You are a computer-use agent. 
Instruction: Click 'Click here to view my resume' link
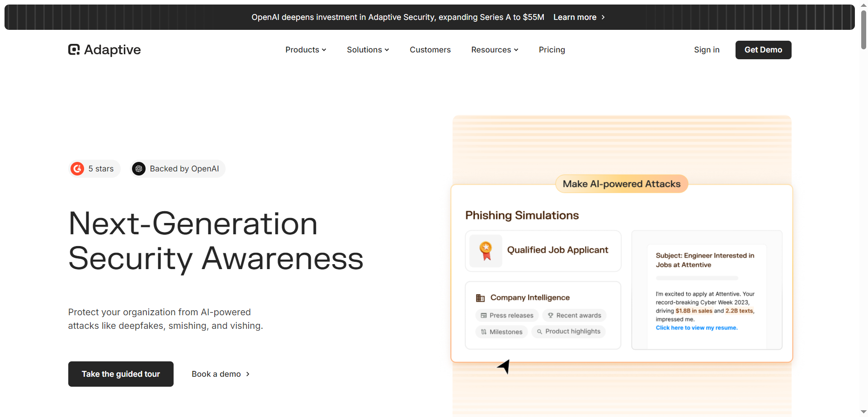(697, 328)
